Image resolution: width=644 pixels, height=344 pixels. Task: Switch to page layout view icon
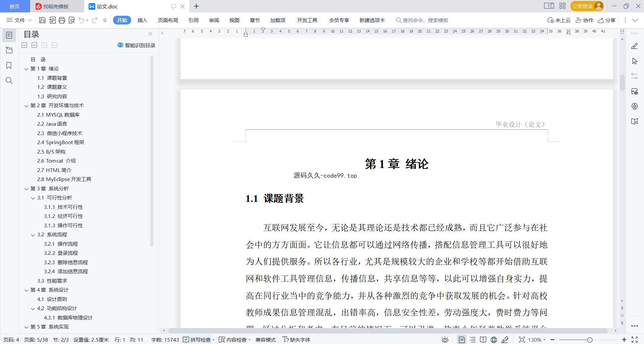coord(462,340)
